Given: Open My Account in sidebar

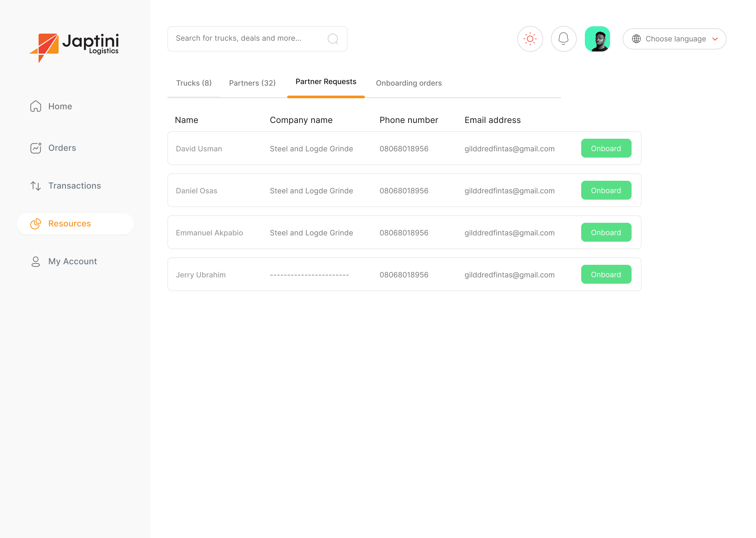Looking at the screenshot, I should pos(72,261).
